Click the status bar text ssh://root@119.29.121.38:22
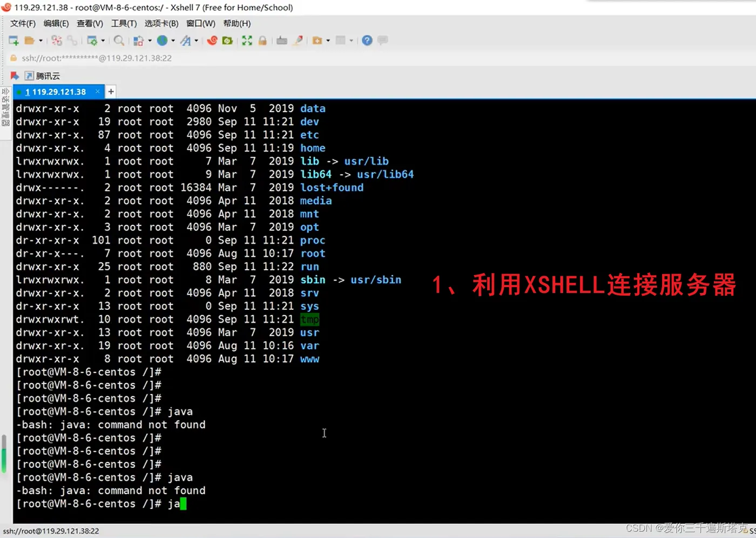756x538 pixels. tap(51, 531)
